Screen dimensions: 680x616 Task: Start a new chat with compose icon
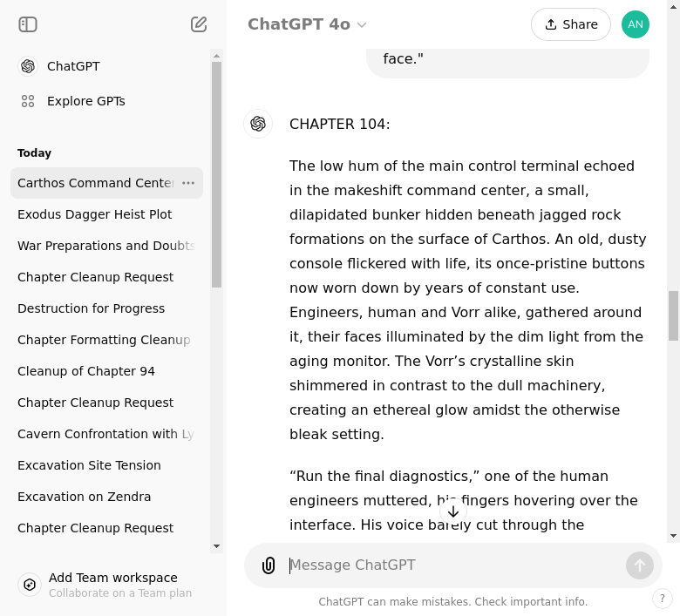(x=199, y=24)
